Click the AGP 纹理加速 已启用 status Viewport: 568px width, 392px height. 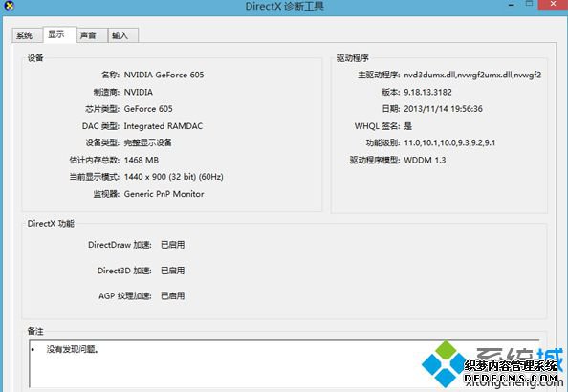[173, 295]
